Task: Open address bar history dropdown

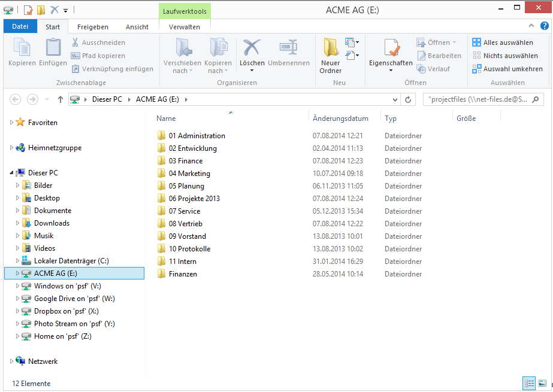Action: coord(395,100)
